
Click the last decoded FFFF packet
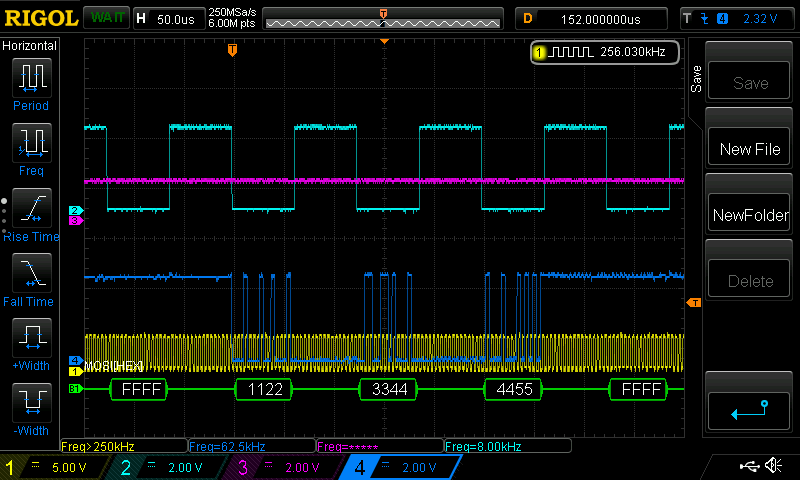[640, 389]
